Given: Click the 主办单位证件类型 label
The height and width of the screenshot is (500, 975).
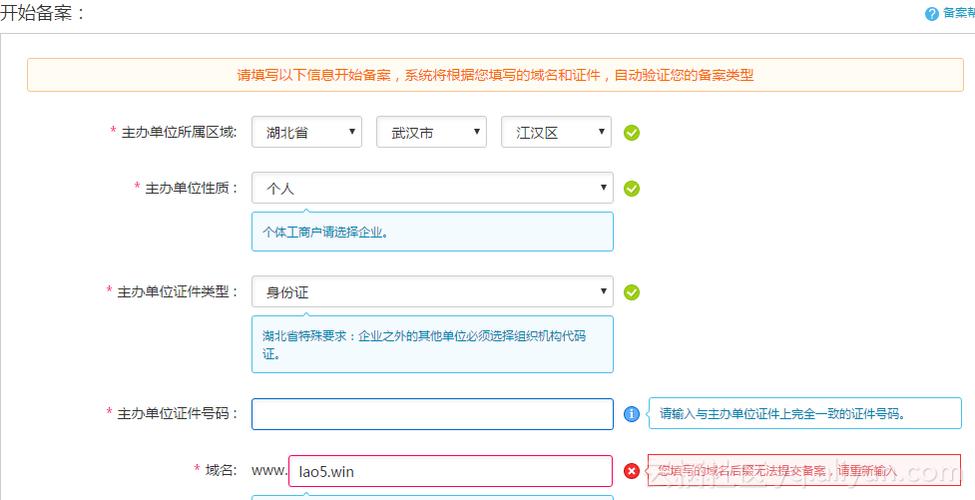Looking at the screenshot, I should click(x=177, y=291).
